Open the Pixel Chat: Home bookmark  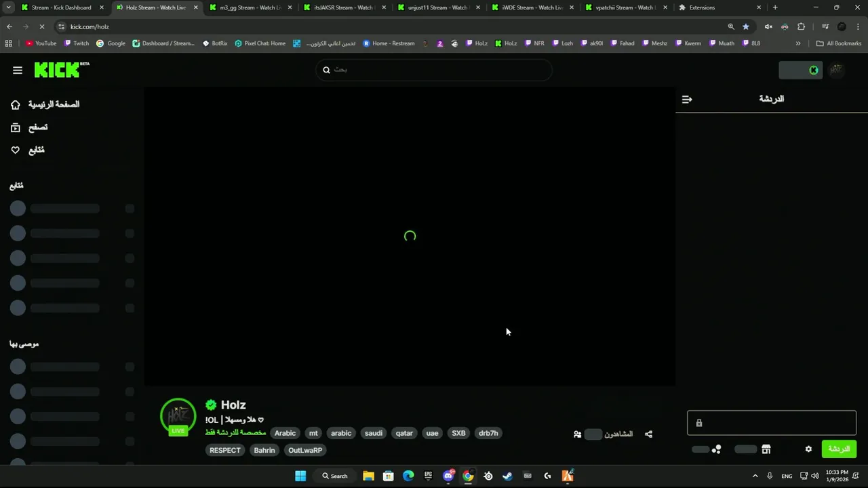coord(260,43)
